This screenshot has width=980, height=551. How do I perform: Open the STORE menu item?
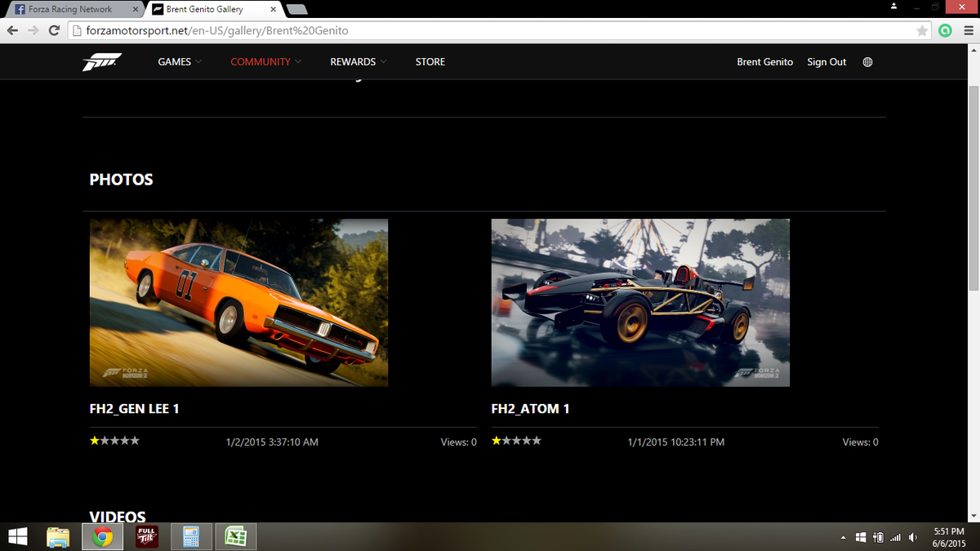430,62
